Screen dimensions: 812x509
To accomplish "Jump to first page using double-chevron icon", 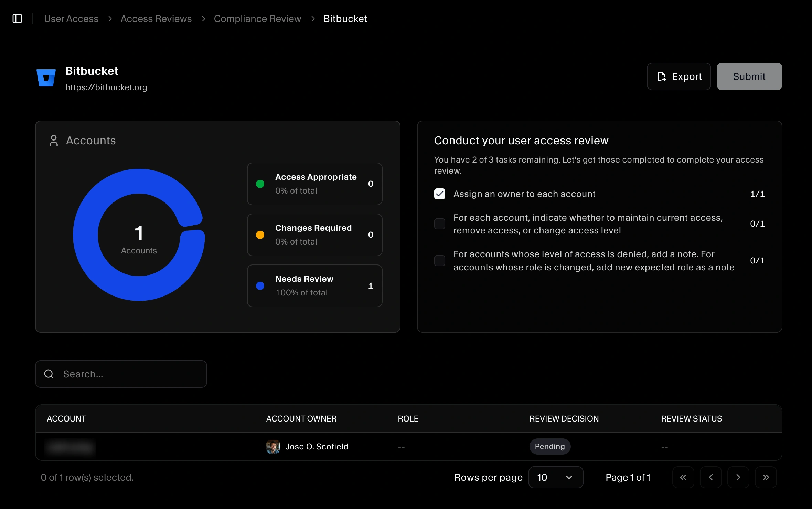I will tap(683, 477).
